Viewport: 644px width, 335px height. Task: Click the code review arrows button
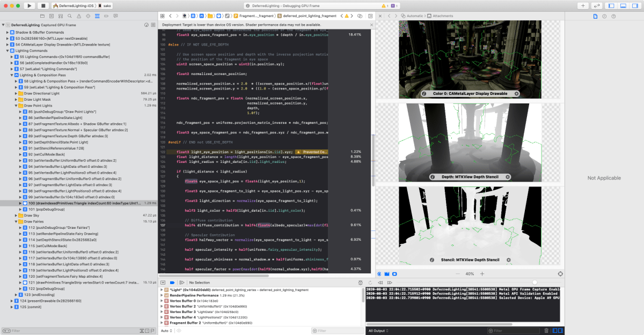point(597,5)
